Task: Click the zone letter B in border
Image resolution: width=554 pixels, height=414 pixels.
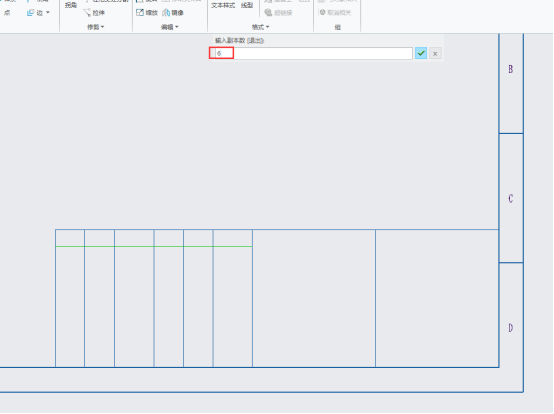Action: pos(511,69)
